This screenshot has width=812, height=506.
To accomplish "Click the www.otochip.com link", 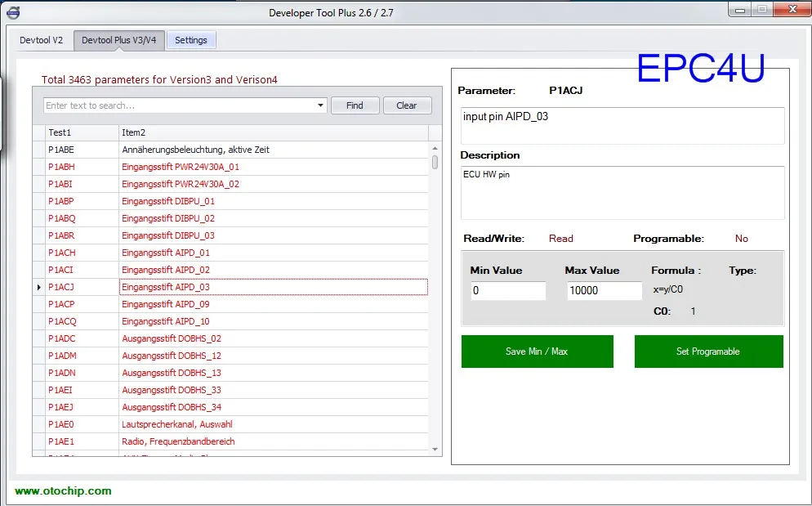I will point(63,490).
